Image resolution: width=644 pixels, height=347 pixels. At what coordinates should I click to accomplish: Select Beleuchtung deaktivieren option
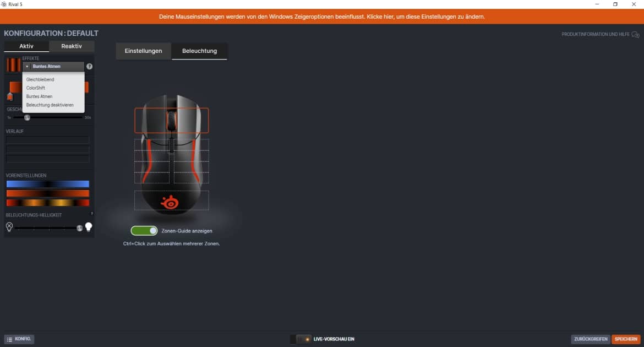click(x=50, y=105)
